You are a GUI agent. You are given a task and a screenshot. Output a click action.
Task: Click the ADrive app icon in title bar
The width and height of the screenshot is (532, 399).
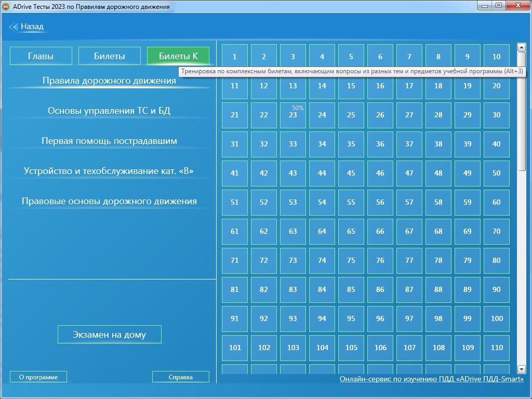(x=6, y=6)
